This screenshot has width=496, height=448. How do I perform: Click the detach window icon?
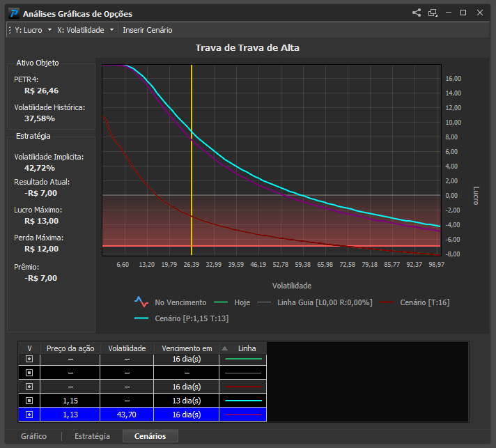click(433, 13)
